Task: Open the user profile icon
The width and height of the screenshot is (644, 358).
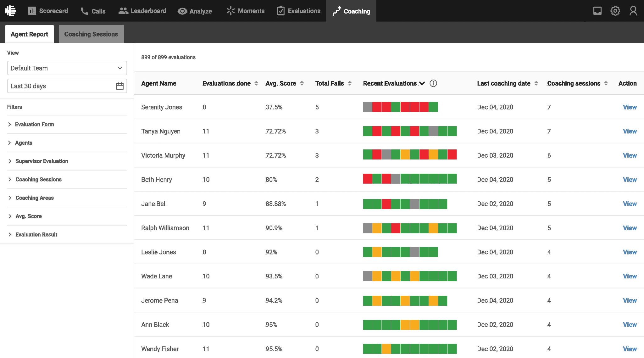Action: (x=633, y=11)
